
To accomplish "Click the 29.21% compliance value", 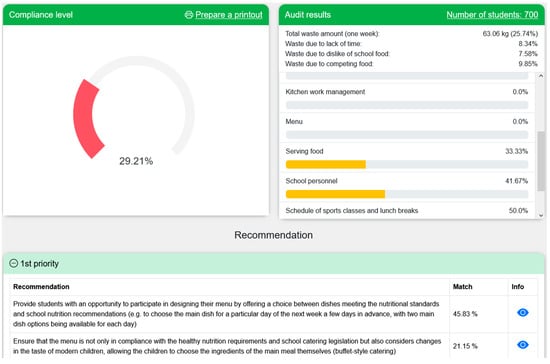I will [136, 161].
